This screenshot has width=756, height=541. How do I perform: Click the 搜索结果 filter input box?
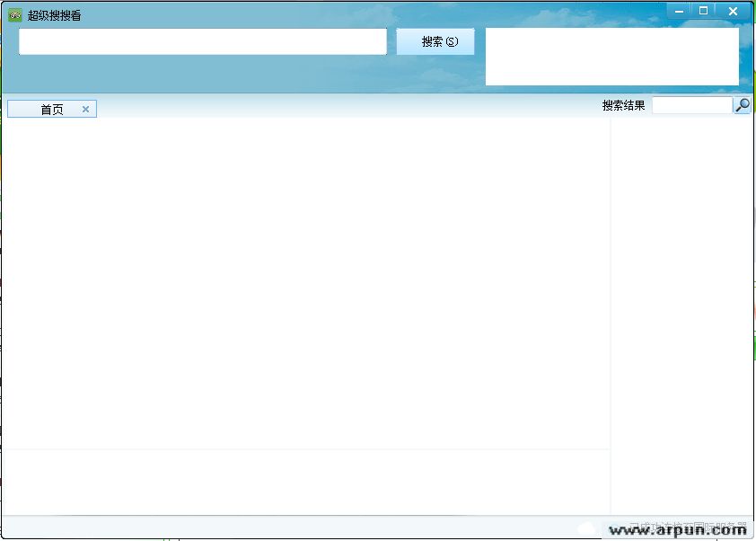[x=692, y=105]
